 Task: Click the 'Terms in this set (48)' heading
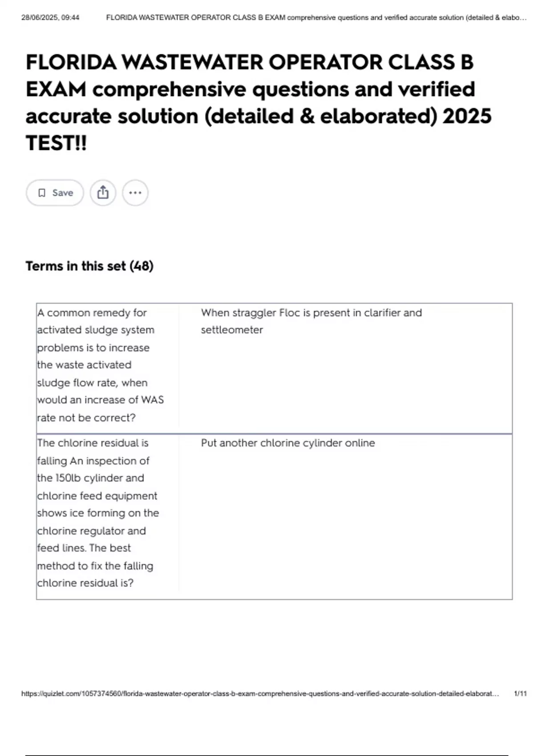point(89,266)
